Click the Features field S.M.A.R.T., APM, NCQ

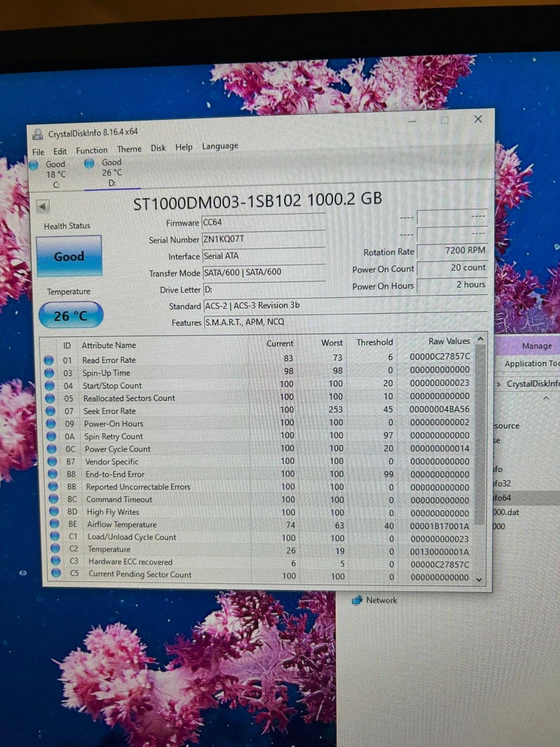[x=345, y=321]
